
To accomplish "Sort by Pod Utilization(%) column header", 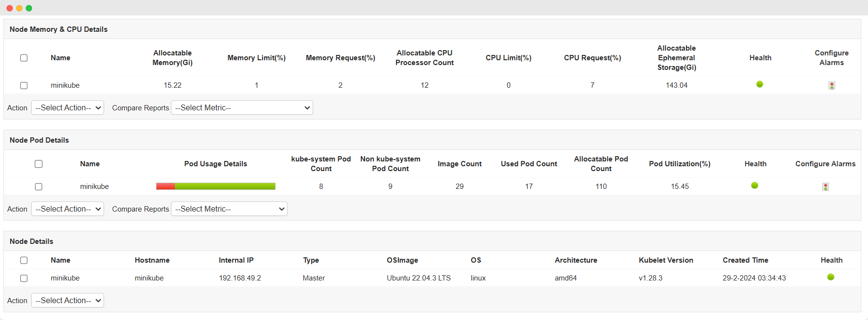I will (679, 164).
